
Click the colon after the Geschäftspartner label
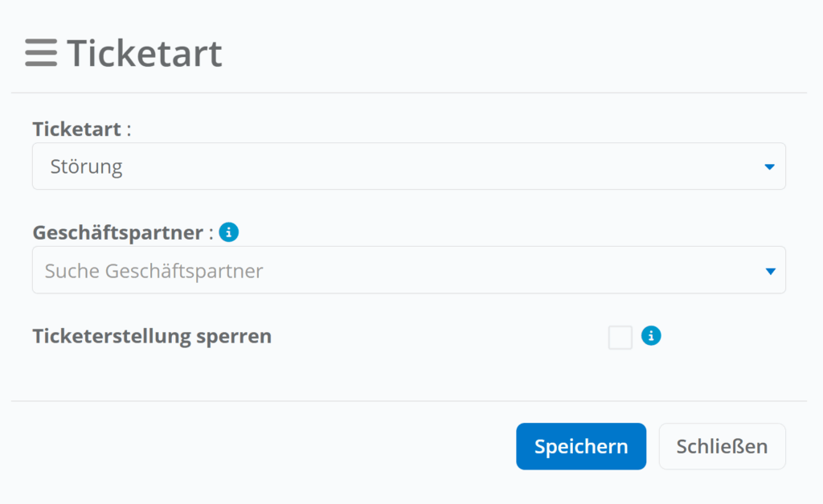click(x=211, y=234)
